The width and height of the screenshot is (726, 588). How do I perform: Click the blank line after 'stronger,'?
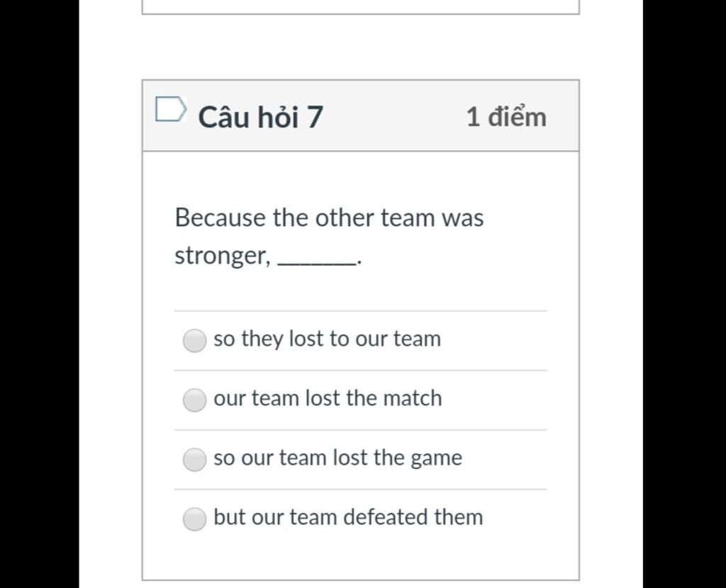(x=317, y=262)
